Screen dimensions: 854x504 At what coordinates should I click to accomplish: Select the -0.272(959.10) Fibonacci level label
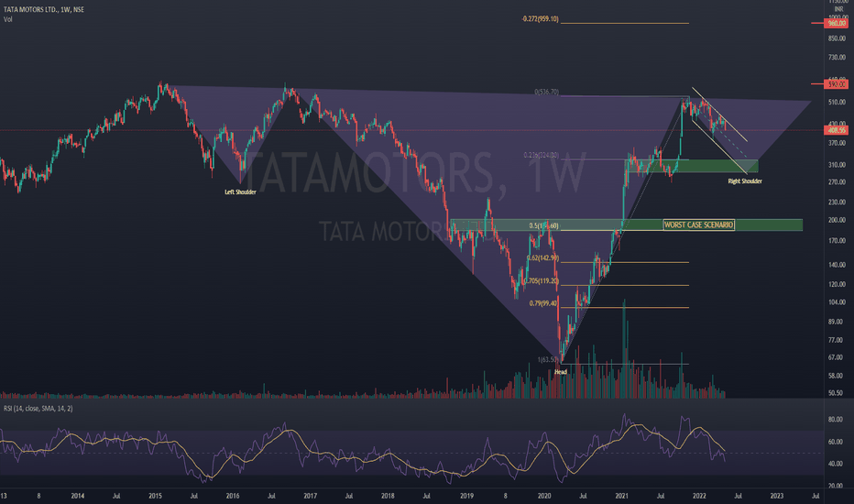pyautogui.click(x=540, y=19)
